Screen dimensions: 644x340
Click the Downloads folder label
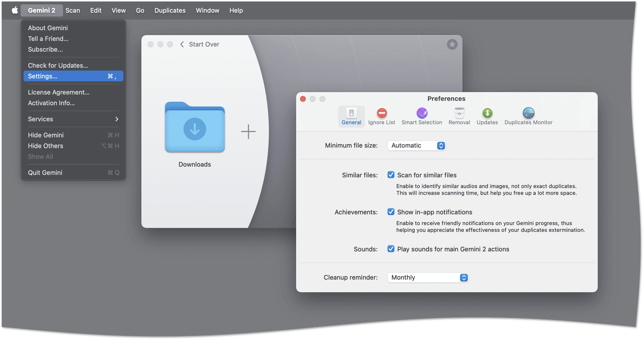(195, 164)
